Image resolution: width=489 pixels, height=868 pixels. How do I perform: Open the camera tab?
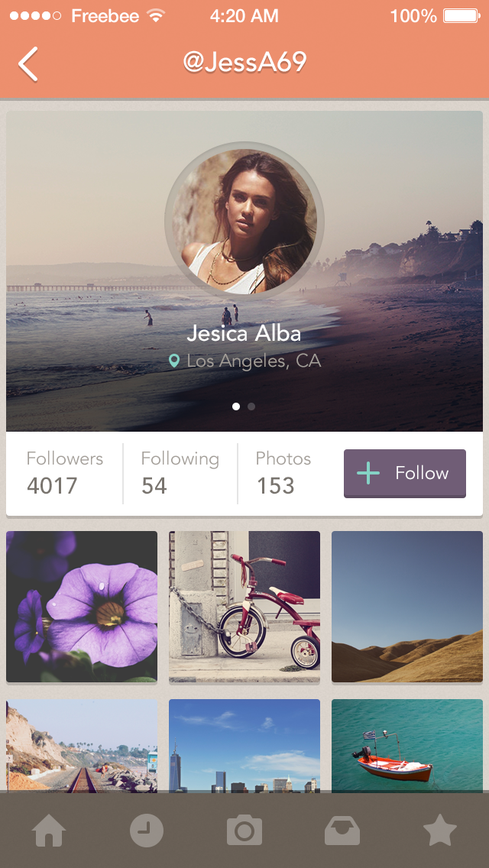tap(244, 831)
